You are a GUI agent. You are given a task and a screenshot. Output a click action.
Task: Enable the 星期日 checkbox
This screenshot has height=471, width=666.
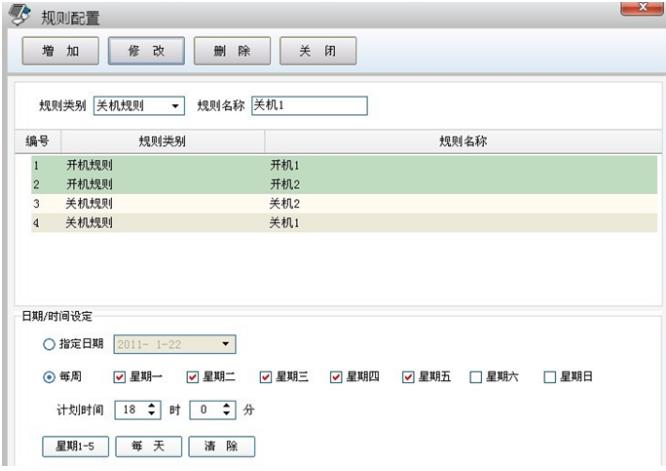(x=549, y=377)
